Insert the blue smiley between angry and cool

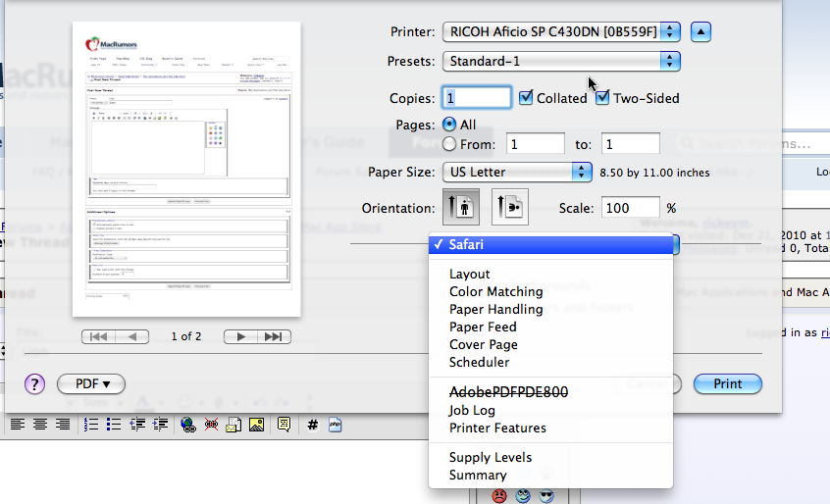523,496
